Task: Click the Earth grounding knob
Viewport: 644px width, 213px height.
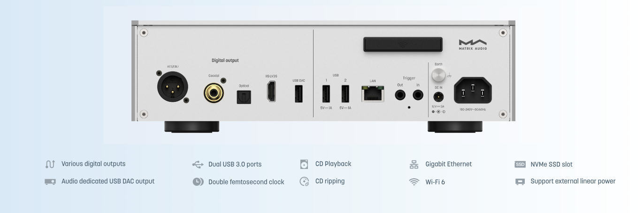Action: (x=438, y=76)
